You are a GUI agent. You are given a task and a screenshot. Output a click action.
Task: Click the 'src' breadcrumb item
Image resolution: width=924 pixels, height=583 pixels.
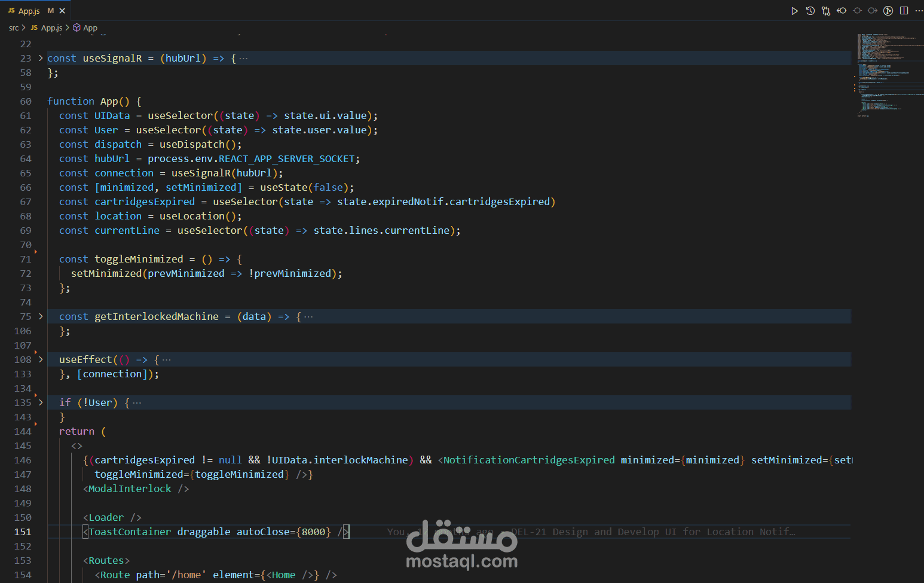(14, 28)
